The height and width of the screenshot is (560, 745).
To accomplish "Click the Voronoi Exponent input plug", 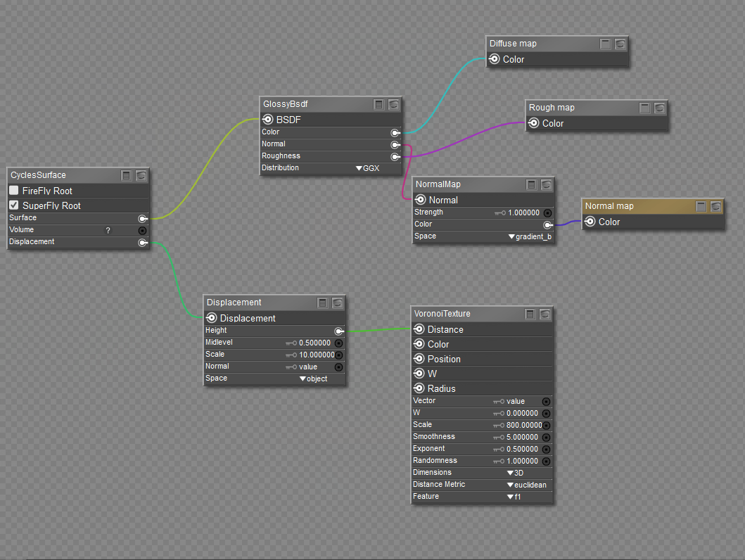I will tap(547, 449).
